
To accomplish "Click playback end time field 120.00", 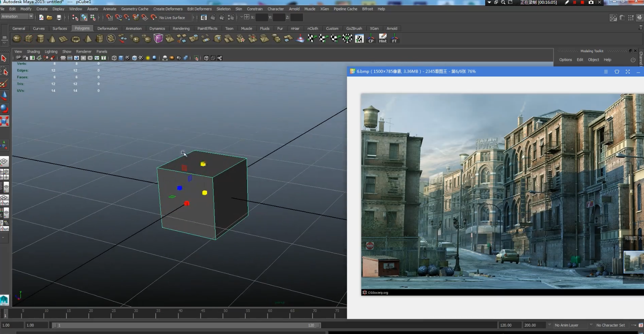I will click(x=510, y=325).
